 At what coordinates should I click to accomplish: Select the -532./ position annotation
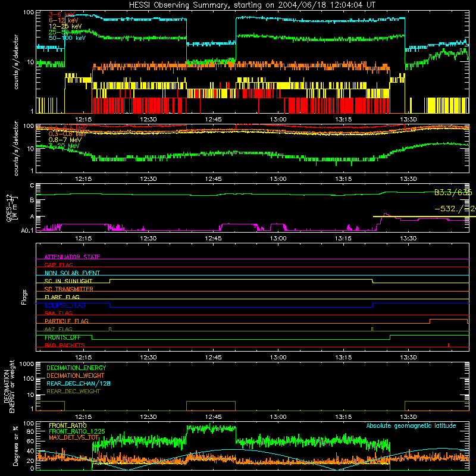455,209
